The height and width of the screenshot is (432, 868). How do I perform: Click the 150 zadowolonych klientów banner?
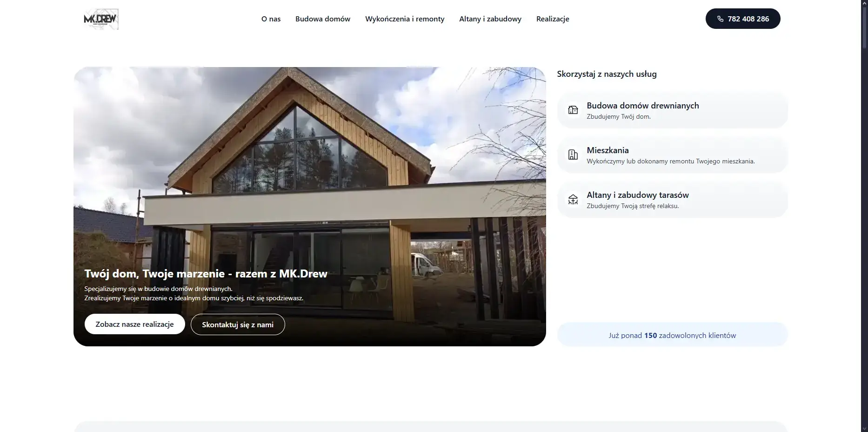point(672,335)
